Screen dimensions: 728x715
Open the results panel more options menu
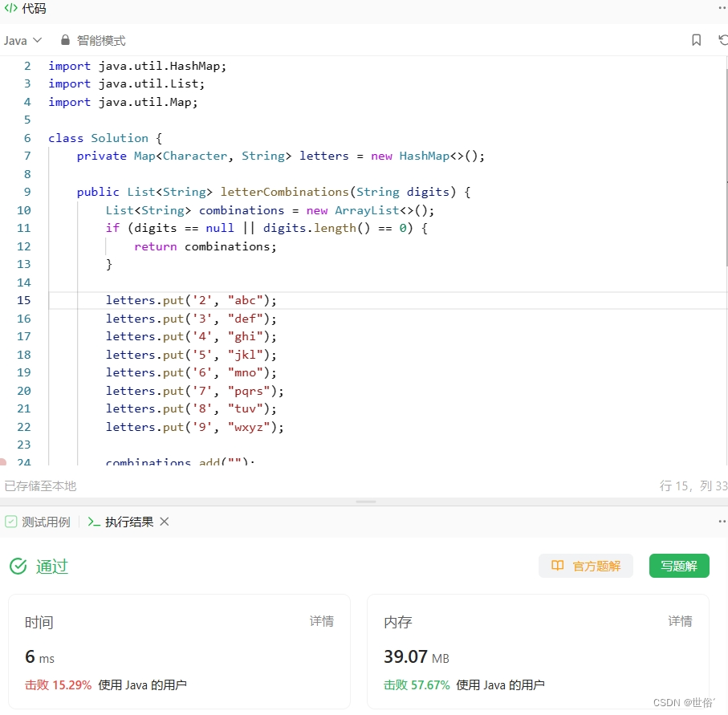[722, 522]
